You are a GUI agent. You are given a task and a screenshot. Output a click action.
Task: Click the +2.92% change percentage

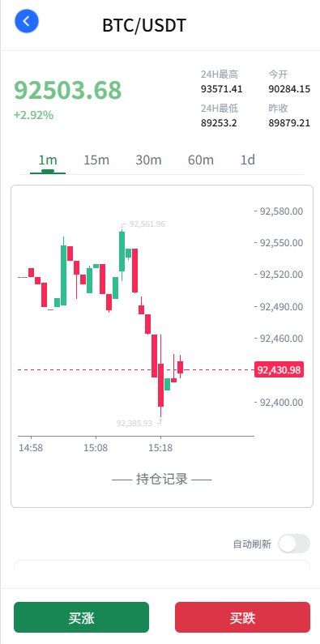pyautogui.click(x=34, y=115)
